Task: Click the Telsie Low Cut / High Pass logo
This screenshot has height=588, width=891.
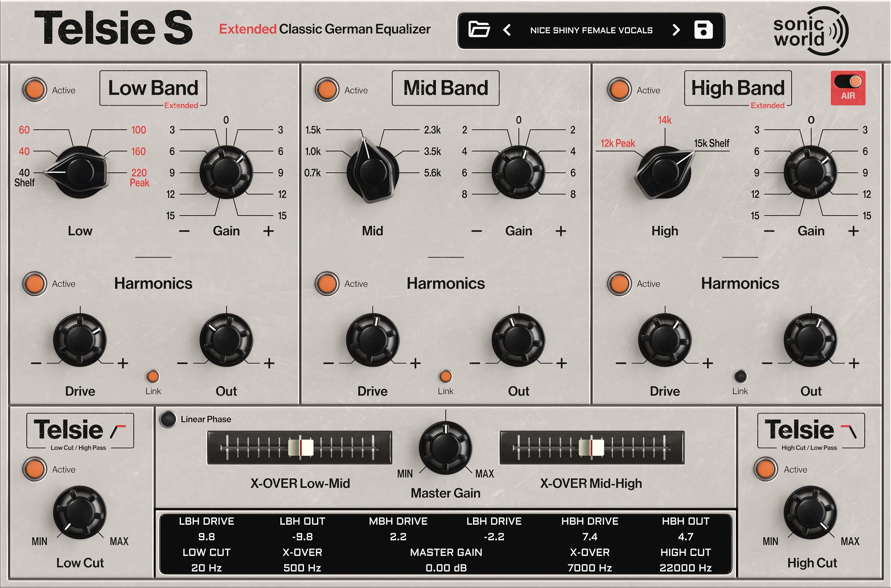Action: (x=80, y=431)
